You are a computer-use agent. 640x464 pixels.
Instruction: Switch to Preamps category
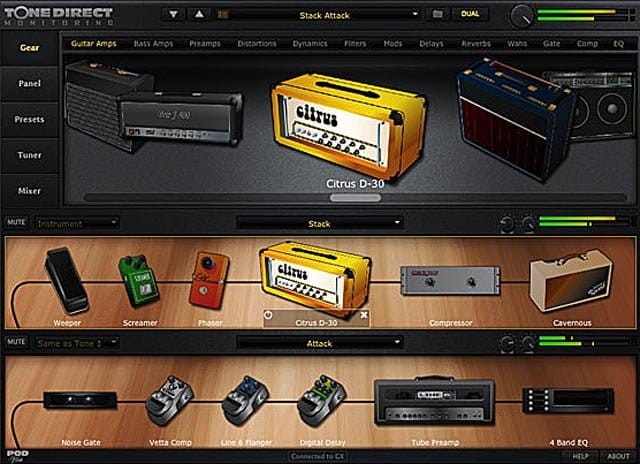(x=204, y=44)
